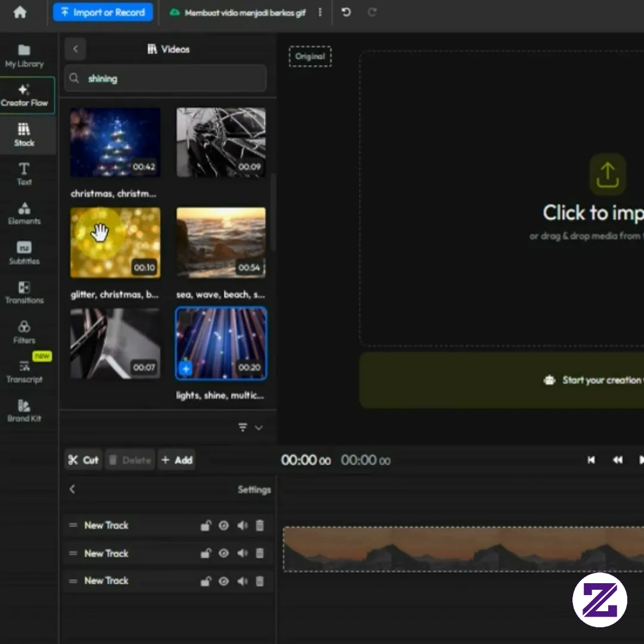The image size is (644, 644).
Task: Go to the home screen icon
Action: tap(20, 13)
